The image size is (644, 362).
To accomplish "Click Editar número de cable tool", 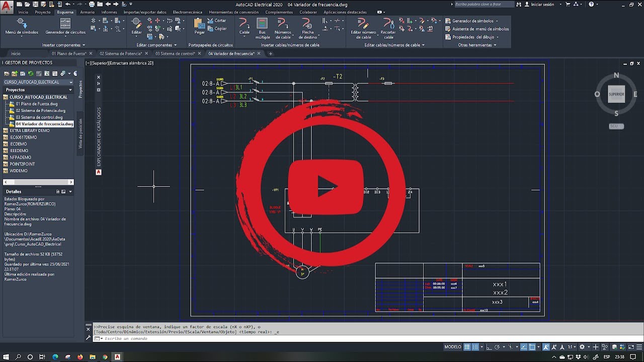I will click(363, 29).
